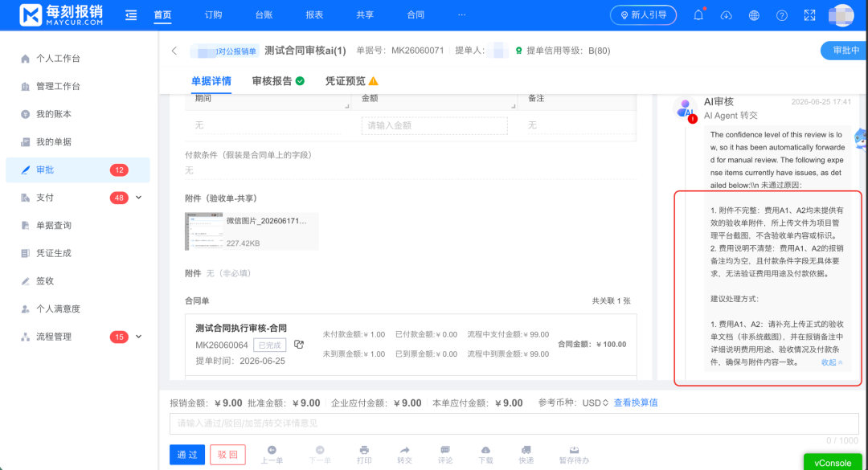This screenshot has width=868, height=470.
Task: Click the 下一单 next document icon
Action: (320, 450)
